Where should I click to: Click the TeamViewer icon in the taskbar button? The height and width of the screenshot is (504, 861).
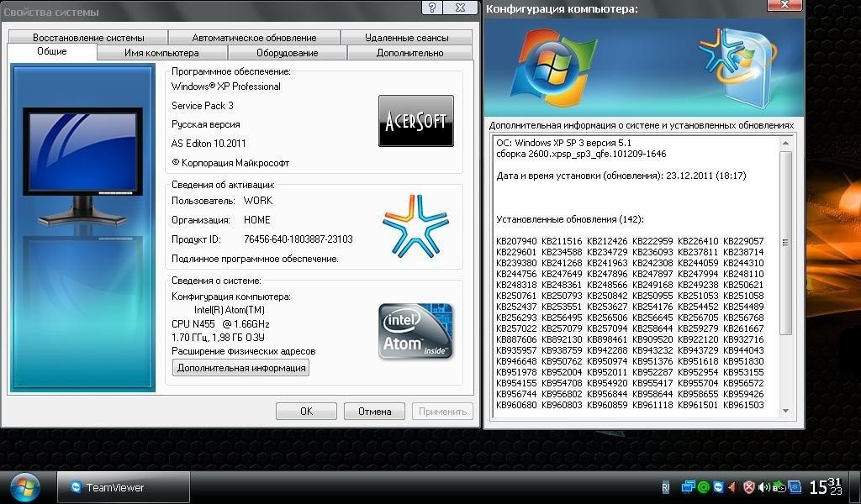(76, 487)
